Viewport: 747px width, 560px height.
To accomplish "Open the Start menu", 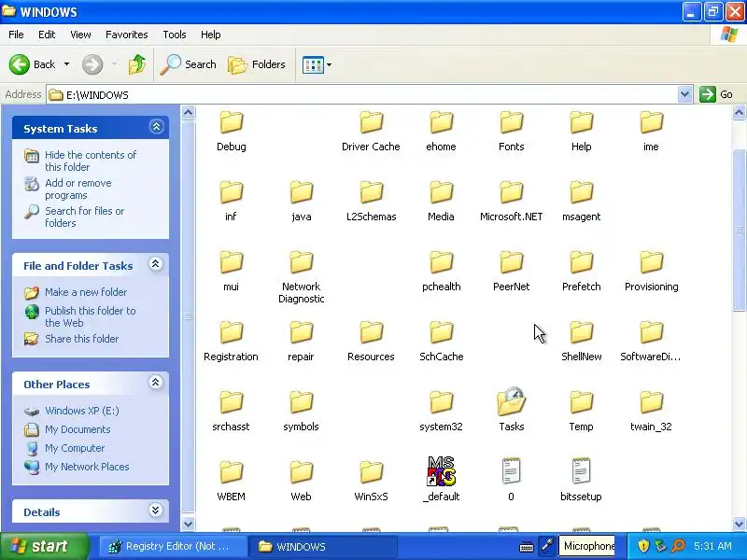I will tap(45, 546).
